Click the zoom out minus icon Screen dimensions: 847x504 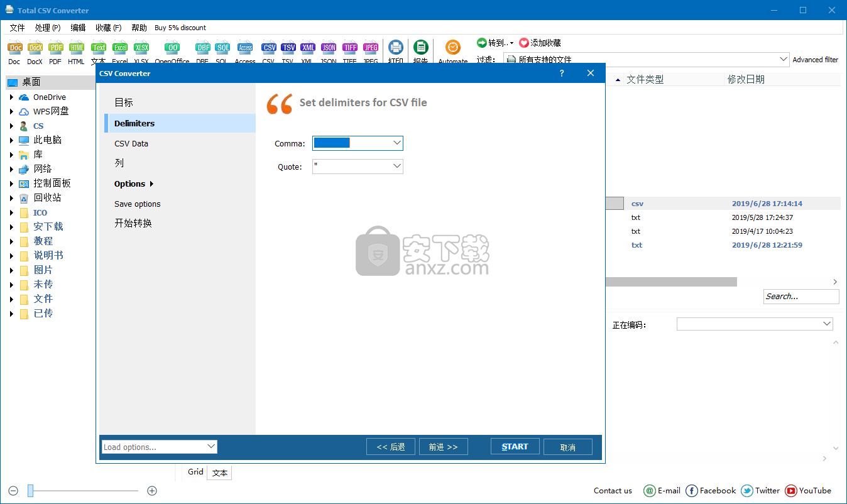(x=13, y=491)
